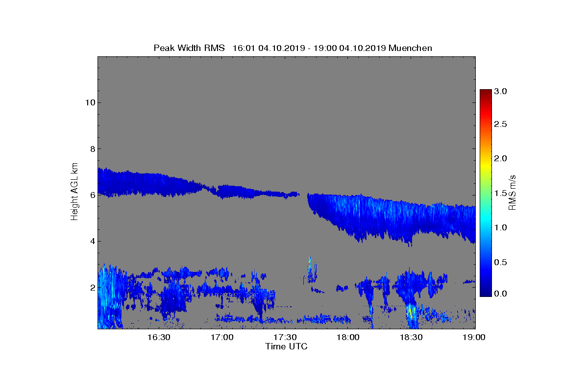Click the 18:30 time tick label
Image resolution: width=588 pixels, height=392 pixels.
point(411,337)
